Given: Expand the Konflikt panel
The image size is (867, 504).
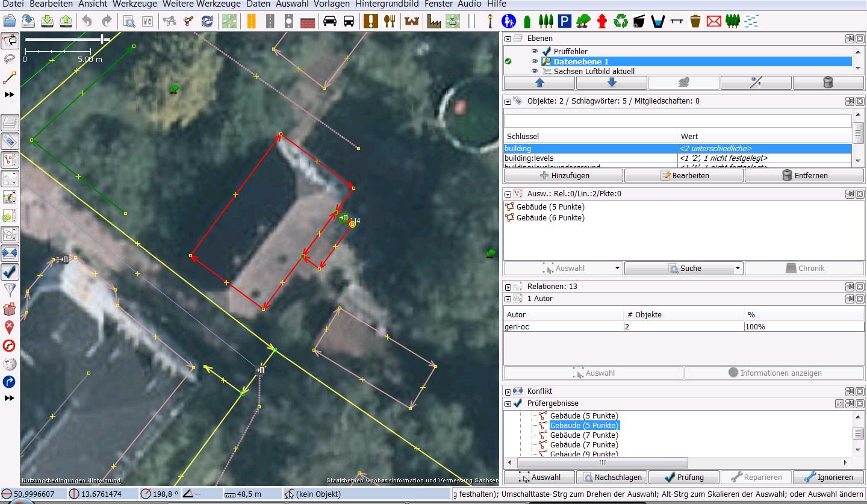Looking at the screenshot, I should (508, 391).
